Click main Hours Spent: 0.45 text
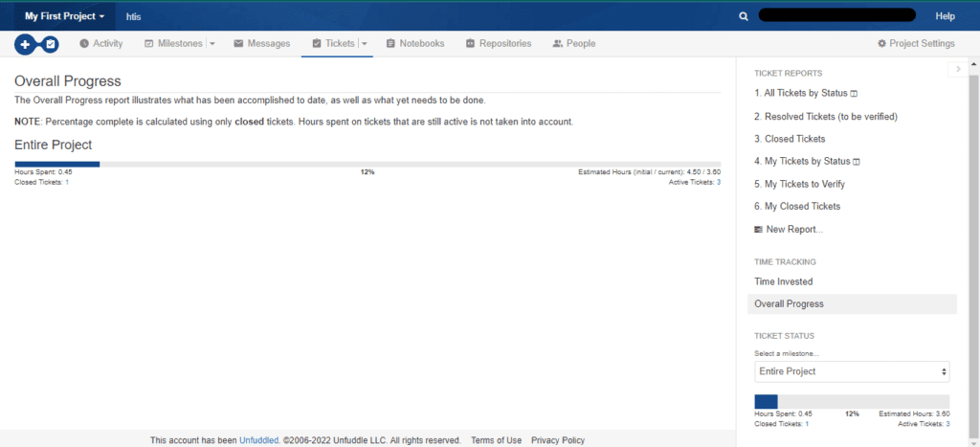980x447 pixels. [x=42, y=172]
